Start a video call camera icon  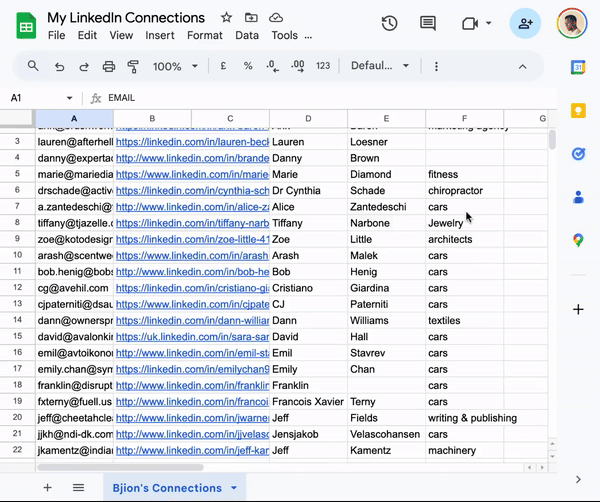coord(470,24)
